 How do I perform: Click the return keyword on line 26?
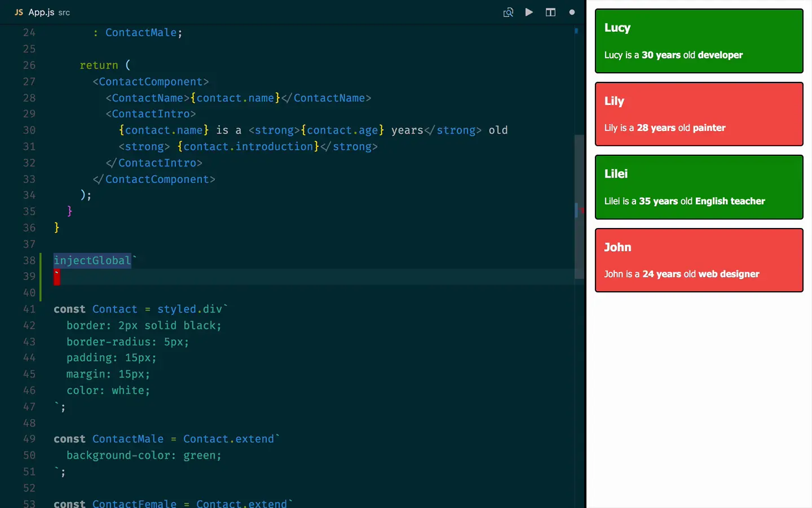[99, 65]
